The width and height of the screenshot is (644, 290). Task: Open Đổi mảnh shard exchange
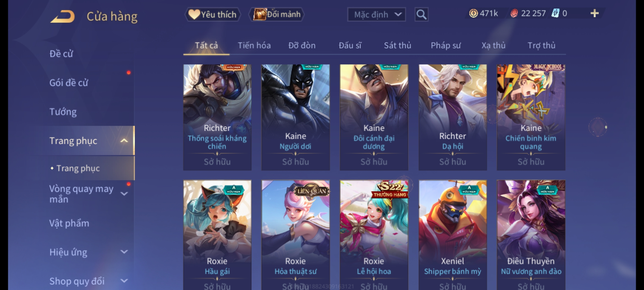coord(277,15)
